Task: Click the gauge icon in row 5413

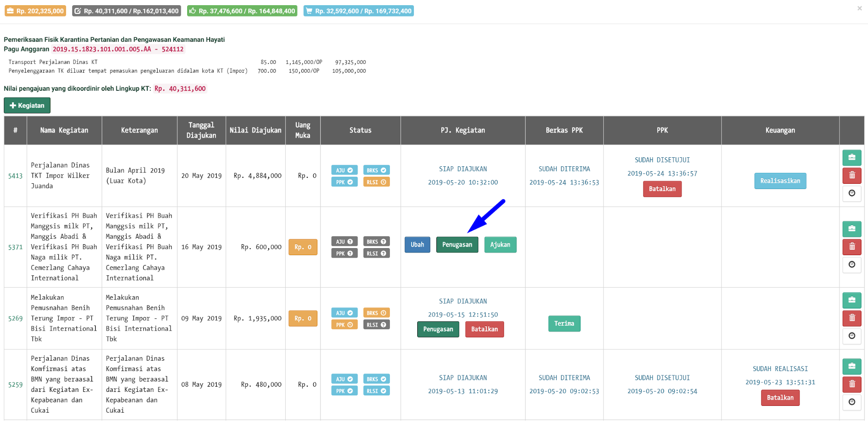Action: tap(851, 193)
